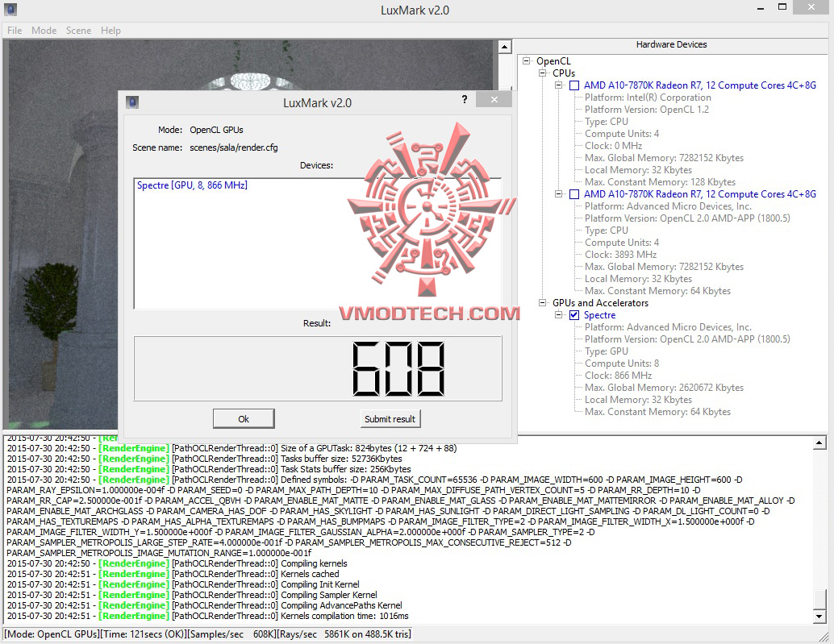Image resolution: width=834 pixels, height=644 pixels.
Task: Open the Mode menu
Action: coord(44,31)
